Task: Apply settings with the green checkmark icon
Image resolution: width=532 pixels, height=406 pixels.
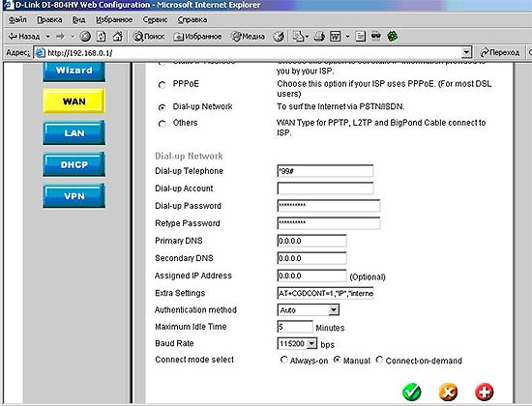Action: [411, 391]
